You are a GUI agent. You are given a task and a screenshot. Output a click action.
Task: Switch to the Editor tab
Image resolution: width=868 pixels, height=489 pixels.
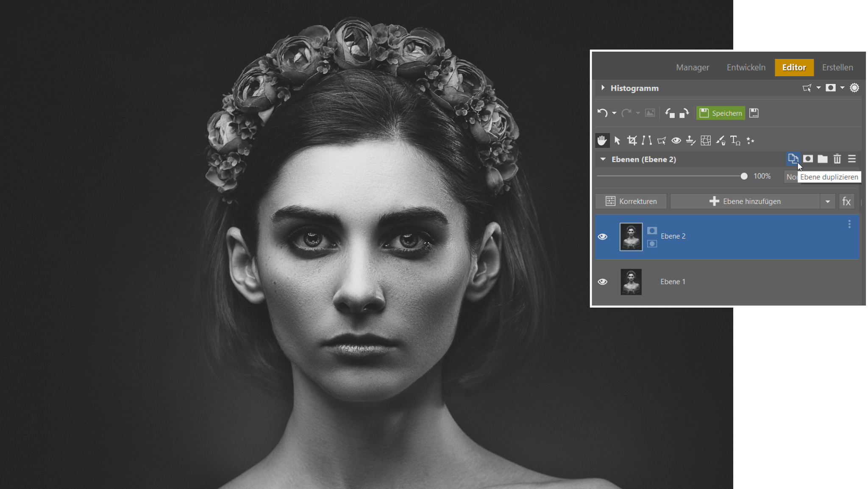[794, 67]
